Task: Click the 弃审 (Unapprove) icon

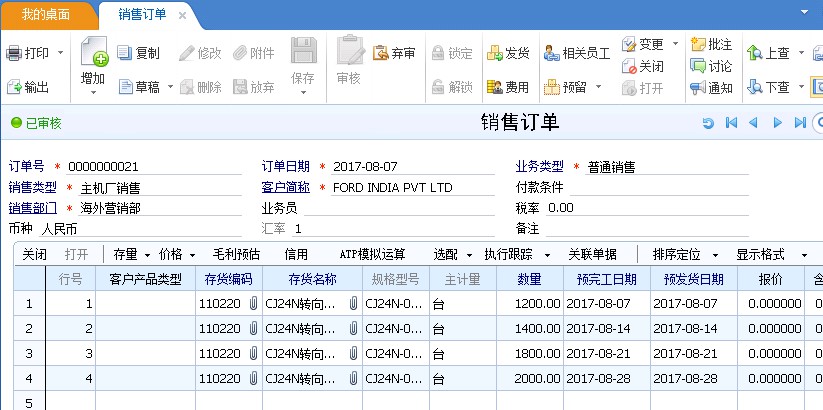Action: pos(381,53)
